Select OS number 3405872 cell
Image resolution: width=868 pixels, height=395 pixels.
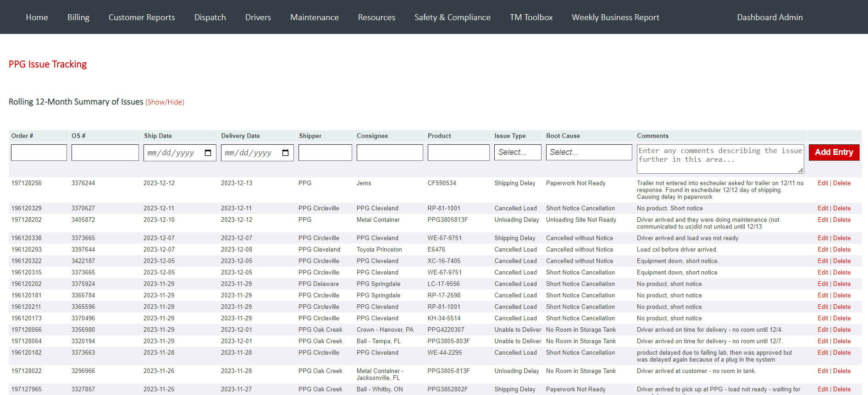click(x=83, y=219)
